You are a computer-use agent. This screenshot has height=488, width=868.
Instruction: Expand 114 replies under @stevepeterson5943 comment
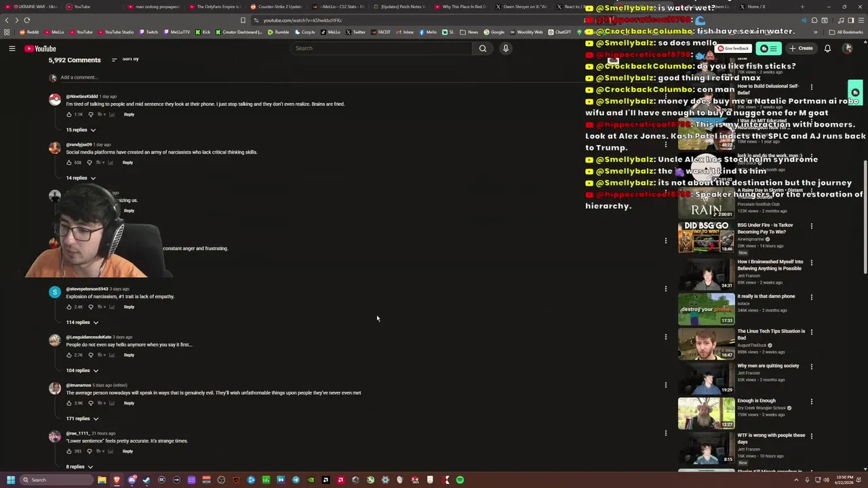pos(82,322)
